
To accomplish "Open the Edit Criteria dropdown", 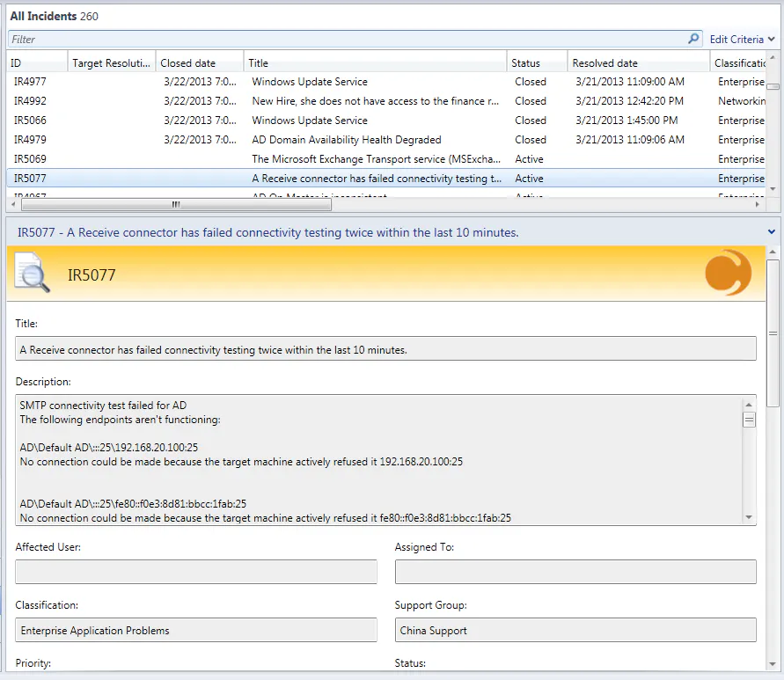I will click(742, 39).
